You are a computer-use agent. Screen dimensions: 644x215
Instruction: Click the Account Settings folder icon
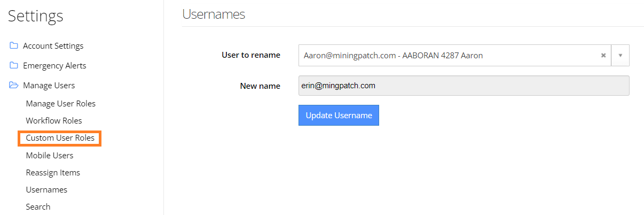point(14,46)
